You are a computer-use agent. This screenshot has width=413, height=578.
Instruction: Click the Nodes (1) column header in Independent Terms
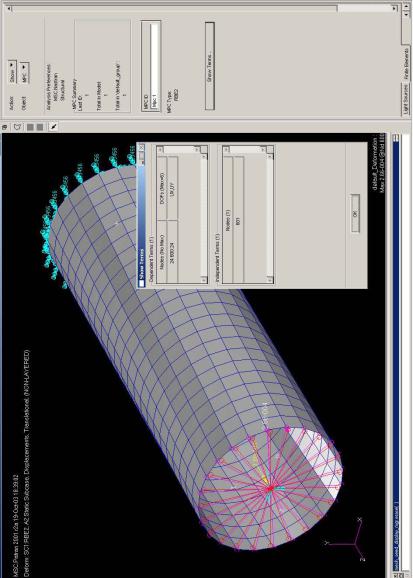(228, 220)
